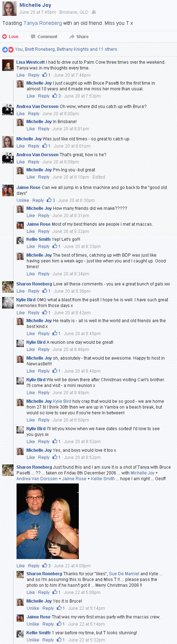Open Michelle Joy's profile picture at top
Screen dimensions: 177x644
pos(9,9)
